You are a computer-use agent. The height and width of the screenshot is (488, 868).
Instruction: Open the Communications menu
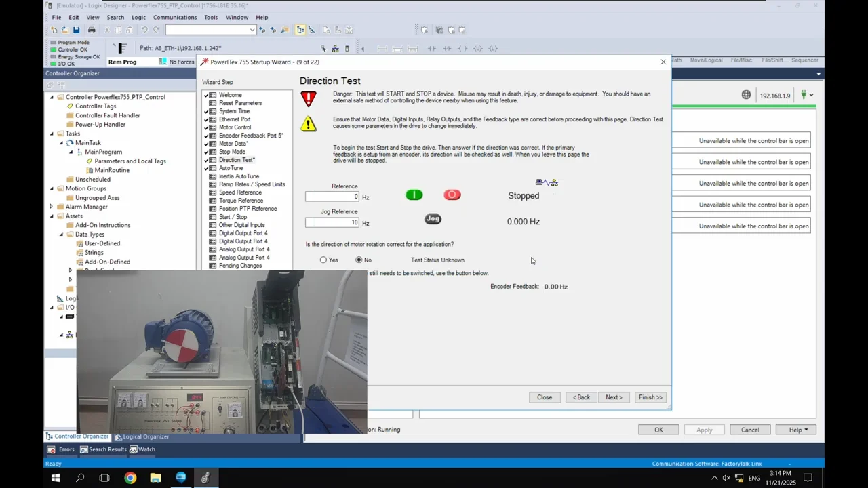point(174,17)
